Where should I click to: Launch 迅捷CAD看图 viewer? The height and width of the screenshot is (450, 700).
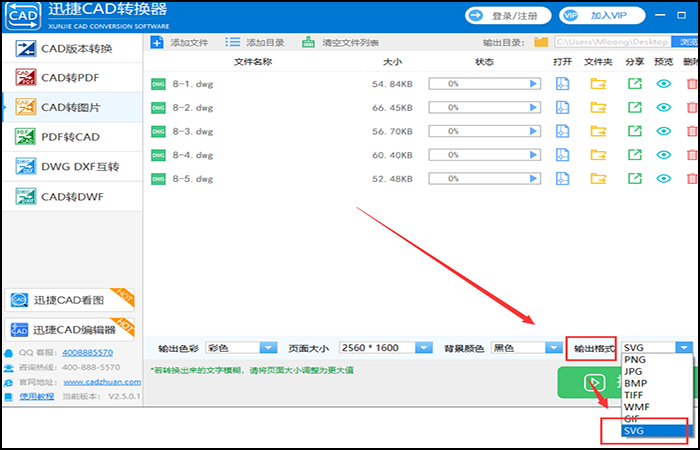(x=69, y=300)
